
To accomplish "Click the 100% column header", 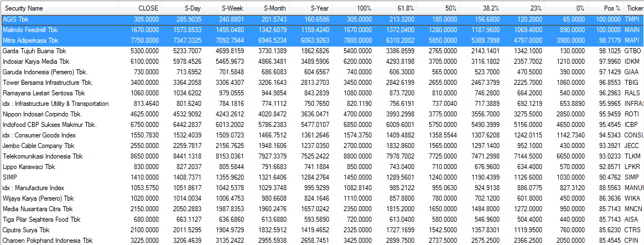I will [353, 8].
